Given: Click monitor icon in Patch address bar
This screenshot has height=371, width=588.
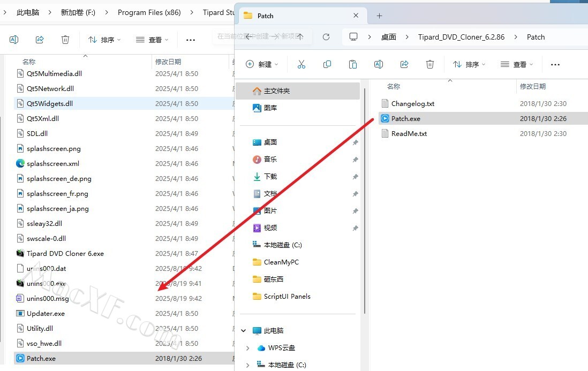Looking at the screenshot, I should [x=353, y=37].
